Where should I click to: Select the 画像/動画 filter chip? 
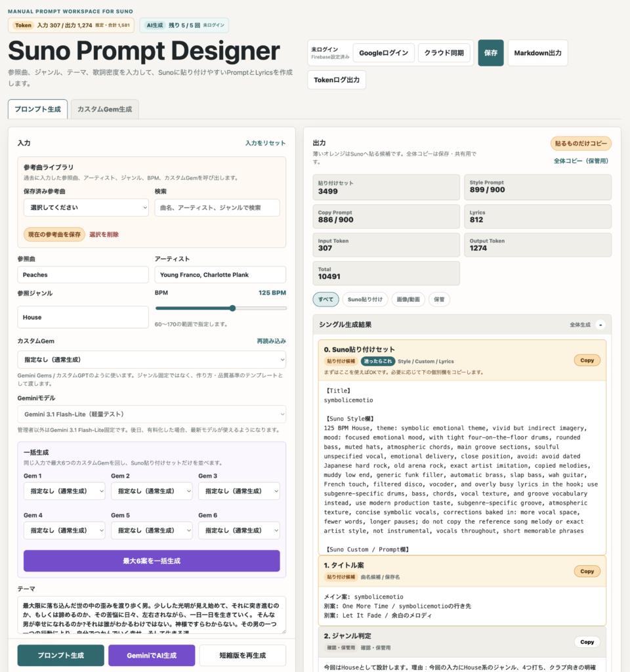pos(408,299)
